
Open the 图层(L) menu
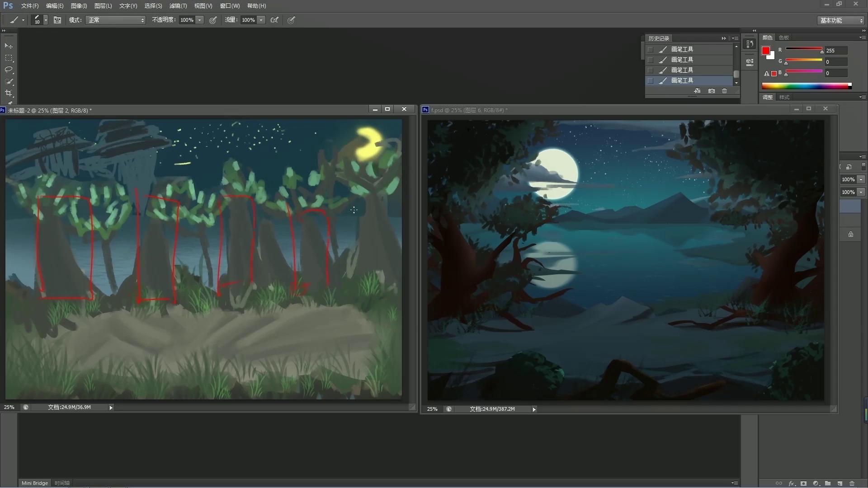(x=103, y=6)
